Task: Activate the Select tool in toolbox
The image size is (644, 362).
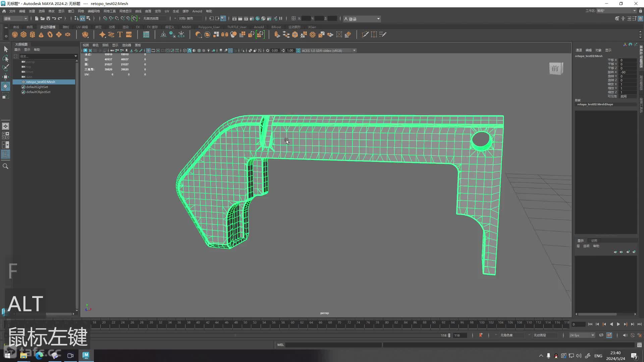Action: tap(6, 49)
